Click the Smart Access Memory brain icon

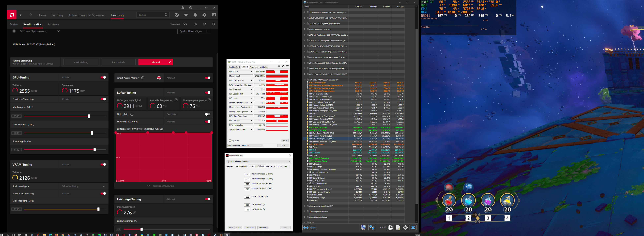[159, 78]
